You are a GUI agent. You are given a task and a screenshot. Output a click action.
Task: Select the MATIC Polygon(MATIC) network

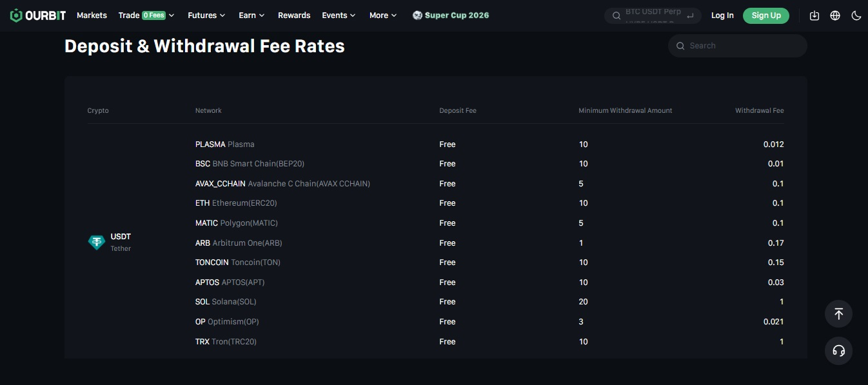(x=237, y=223)
